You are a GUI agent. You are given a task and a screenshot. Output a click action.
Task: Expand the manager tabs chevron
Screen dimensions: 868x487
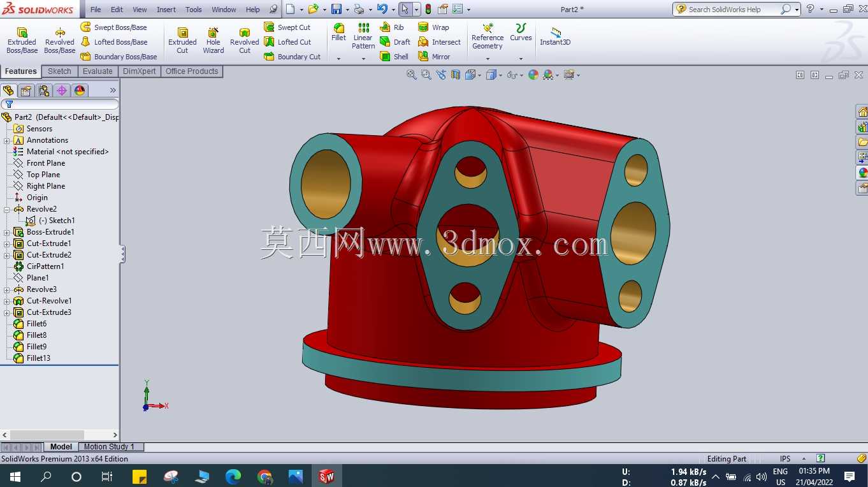(113, 91)
